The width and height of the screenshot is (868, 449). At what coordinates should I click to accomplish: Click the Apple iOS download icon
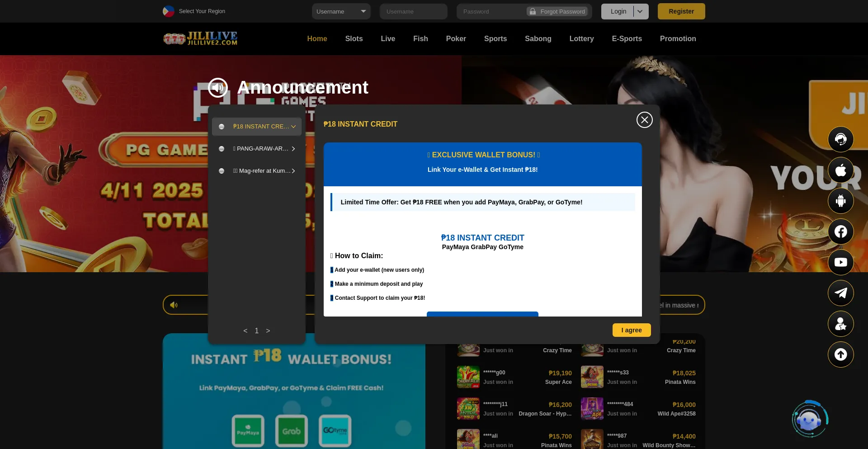840,170
